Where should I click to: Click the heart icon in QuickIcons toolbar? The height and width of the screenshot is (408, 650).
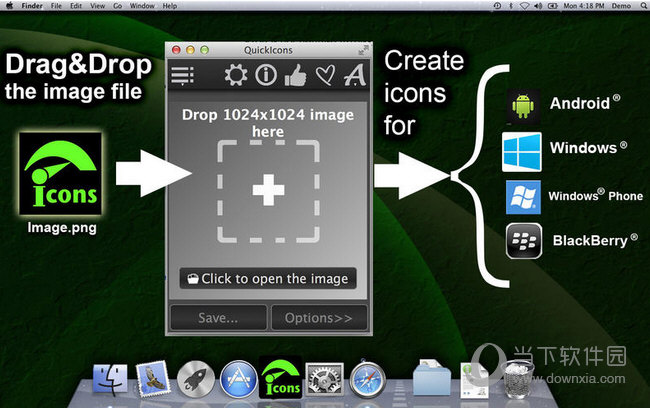[325, 75]
